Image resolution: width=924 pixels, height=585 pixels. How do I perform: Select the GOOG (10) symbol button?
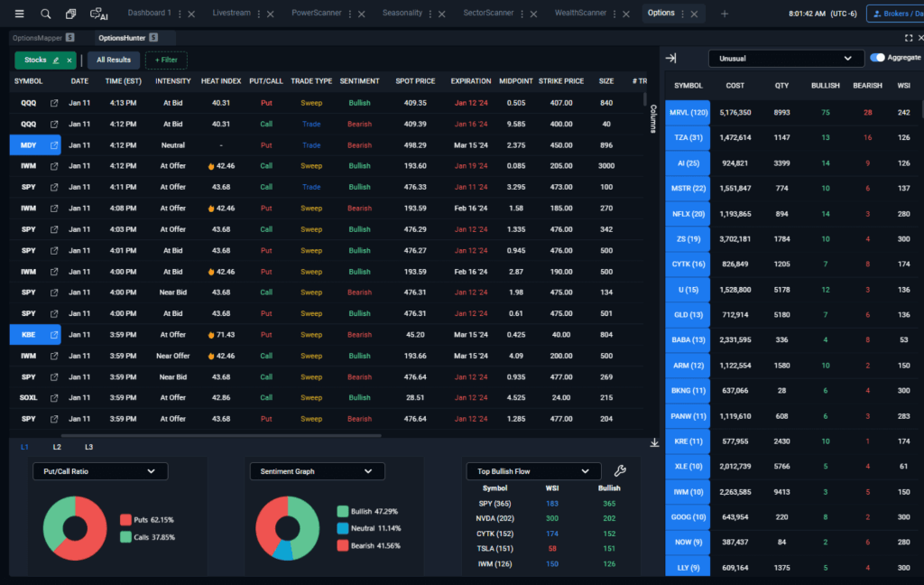pyautogui.click(x=688, y=517)
